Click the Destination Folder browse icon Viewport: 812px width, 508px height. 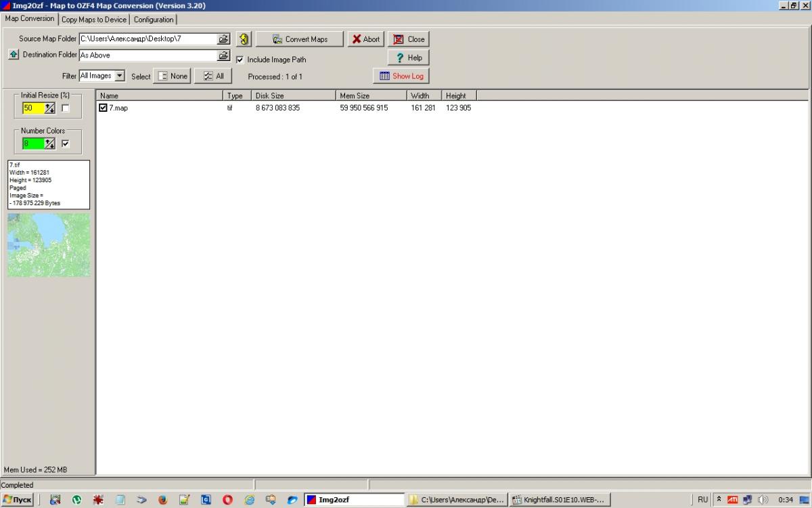coord(223,56)
